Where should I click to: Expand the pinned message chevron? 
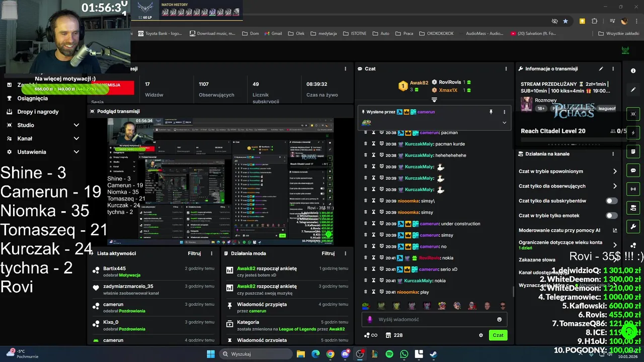pos(504,123)
